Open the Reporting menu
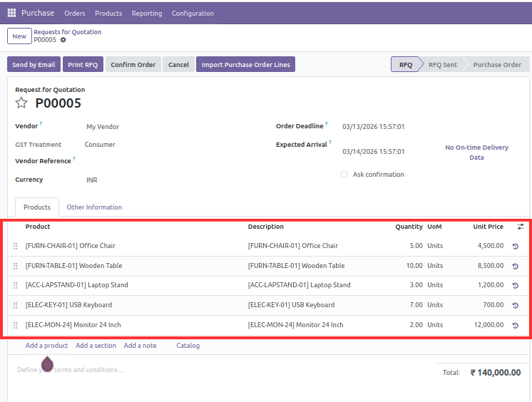532x402 pixels. pos(147,14)
